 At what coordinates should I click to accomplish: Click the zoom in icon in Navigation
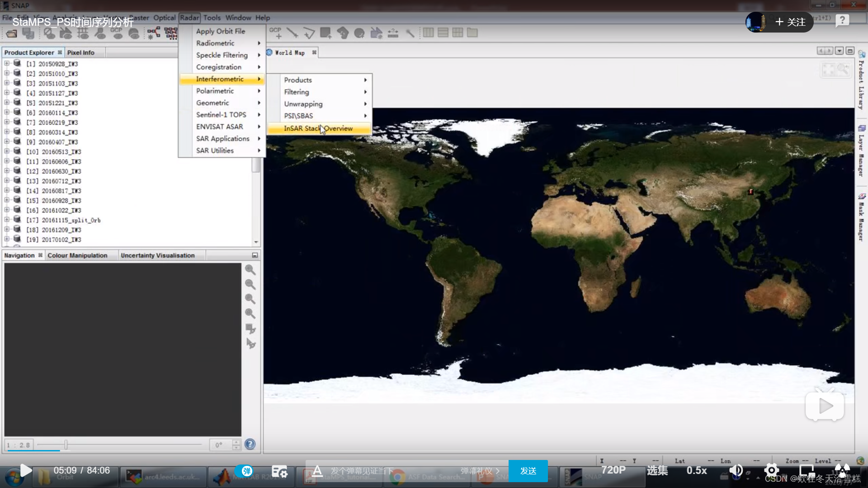click(x=250, y=270)
